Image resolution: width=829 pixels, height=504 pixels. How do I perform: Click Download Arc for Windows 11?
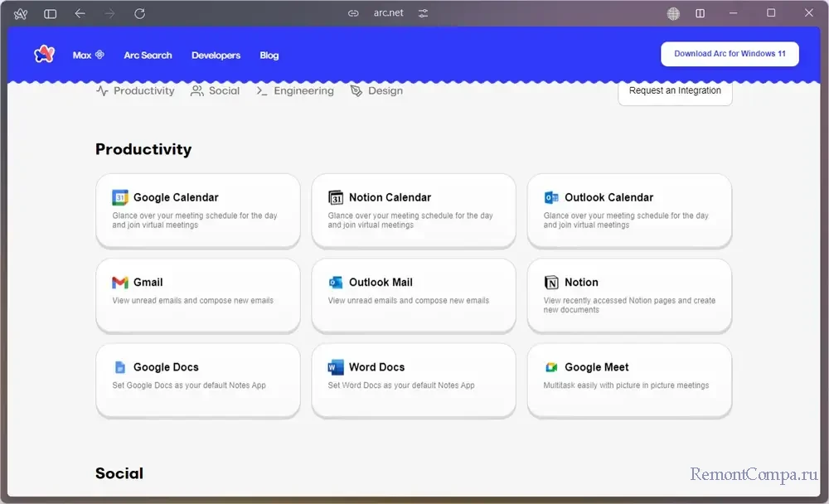730,54
